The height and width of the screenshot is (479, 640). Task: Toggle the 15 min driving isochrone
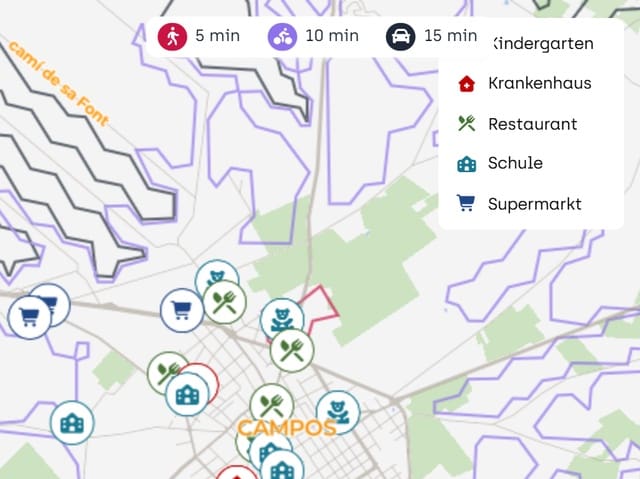click(x=431, y=36)
